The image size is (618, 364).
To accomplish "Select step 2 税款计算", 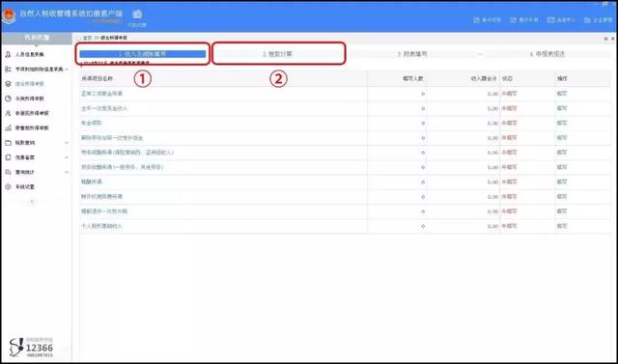I will click(x=278, y=54).
